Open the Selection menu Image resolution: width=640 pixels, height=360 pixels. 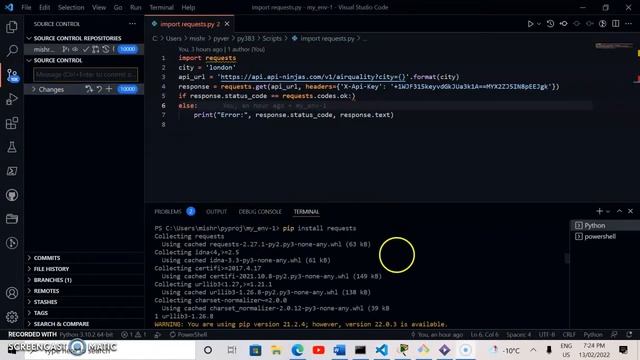(71, 7)
